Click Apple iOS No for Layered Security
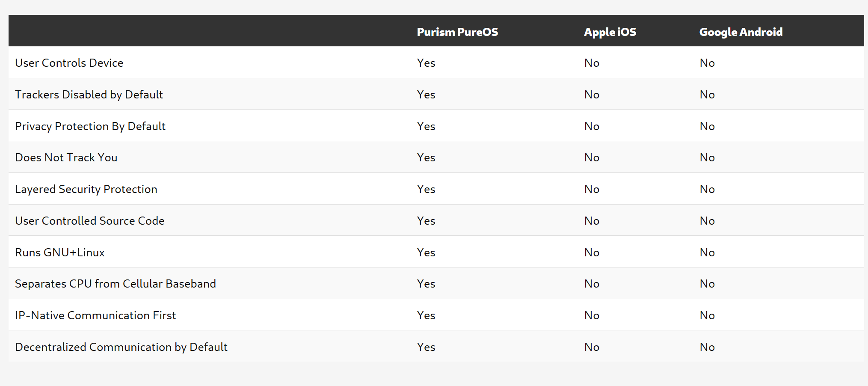868x386 pixels. click(592, 189)
